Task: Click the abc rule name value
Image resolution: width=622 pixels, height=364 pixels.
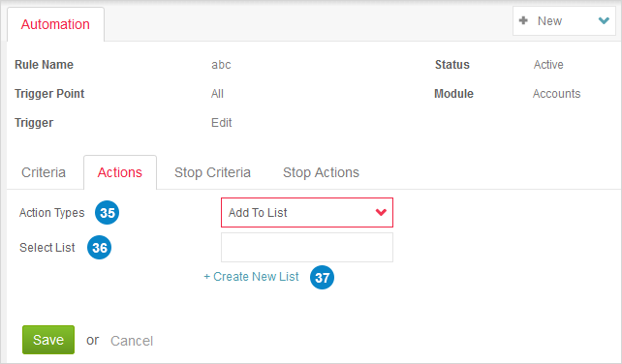Action: (x=221, y=65)
